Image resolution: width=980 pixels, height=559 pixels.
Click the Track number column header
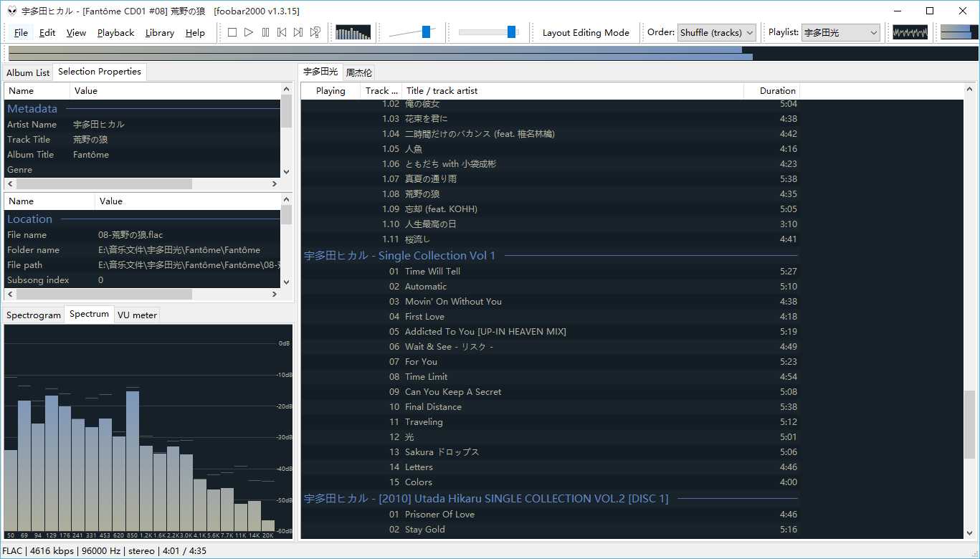(x=381, y=90)
